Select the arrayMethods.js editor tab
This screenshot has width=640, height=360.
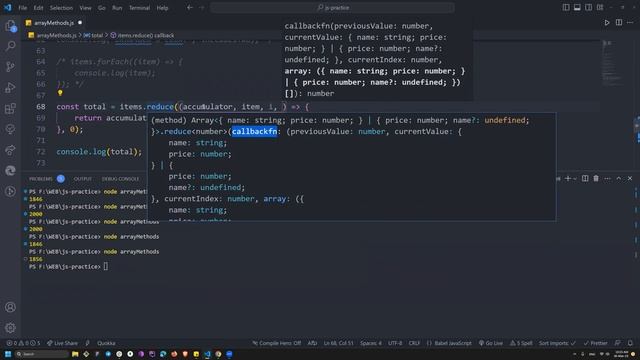click(x=53, y=23)
